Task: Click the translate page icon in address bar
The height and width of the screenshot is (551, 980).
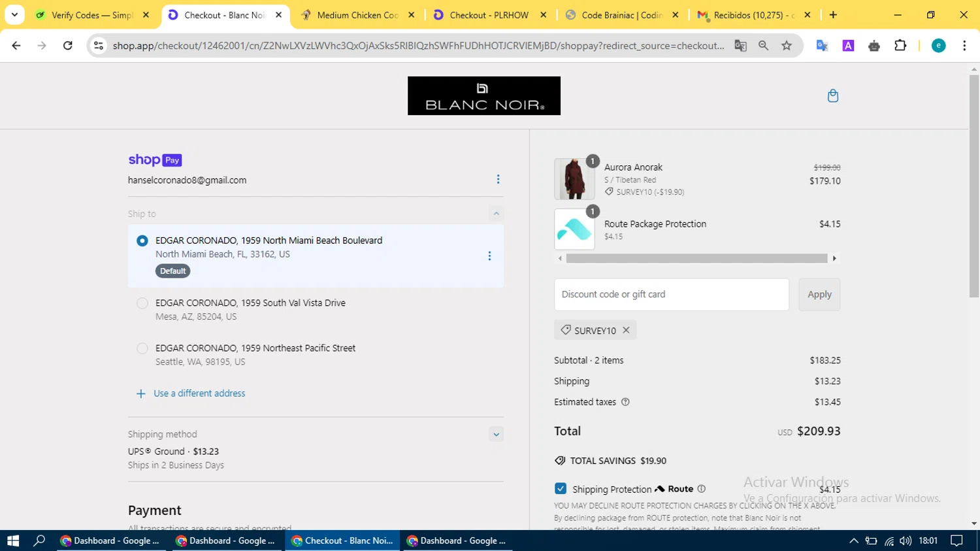Action: coord(740,46)
